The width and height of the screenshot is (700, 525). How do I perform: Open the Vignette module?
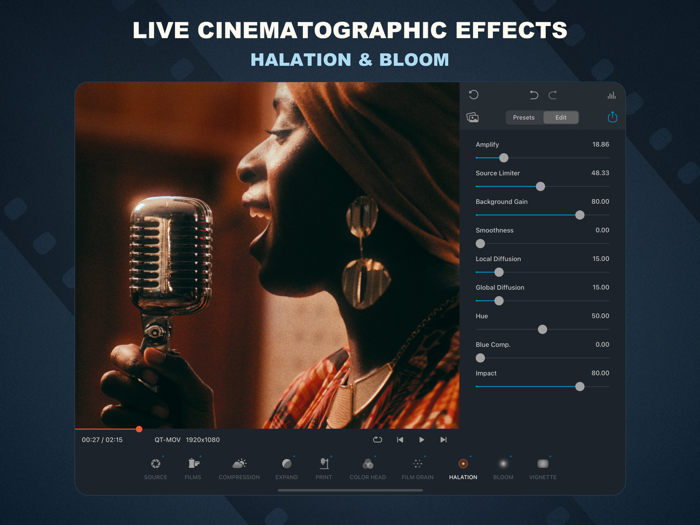(542, 468)
